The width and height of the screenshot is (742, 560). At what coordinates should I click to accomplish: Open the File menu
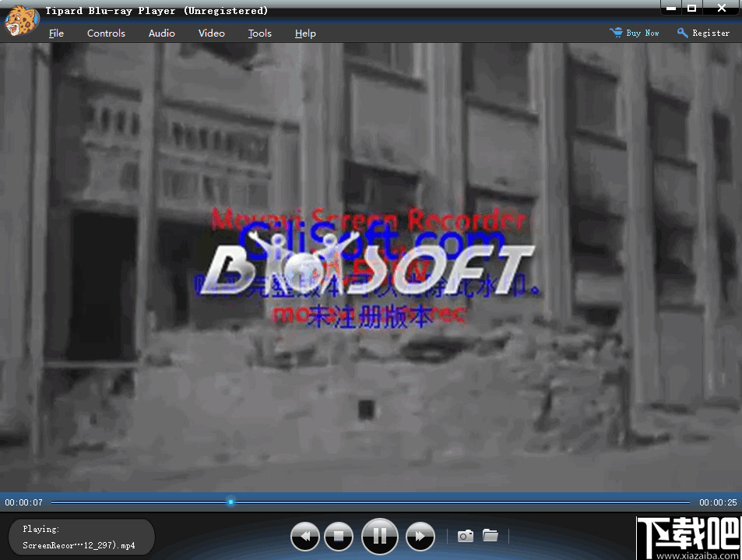[x=56, y=33]
